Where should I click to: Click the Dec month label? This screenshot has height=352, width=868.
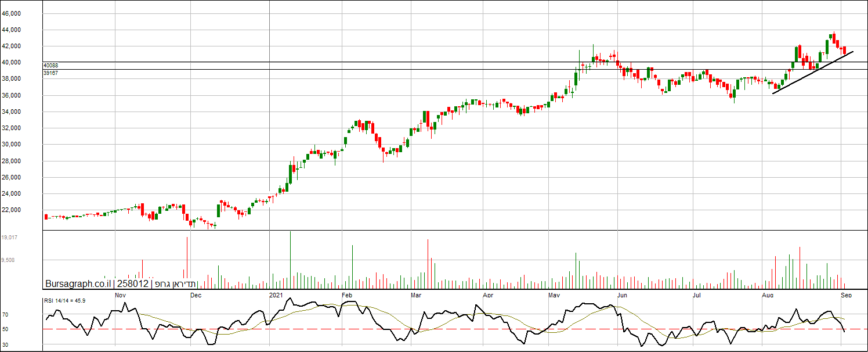(196, 295)
